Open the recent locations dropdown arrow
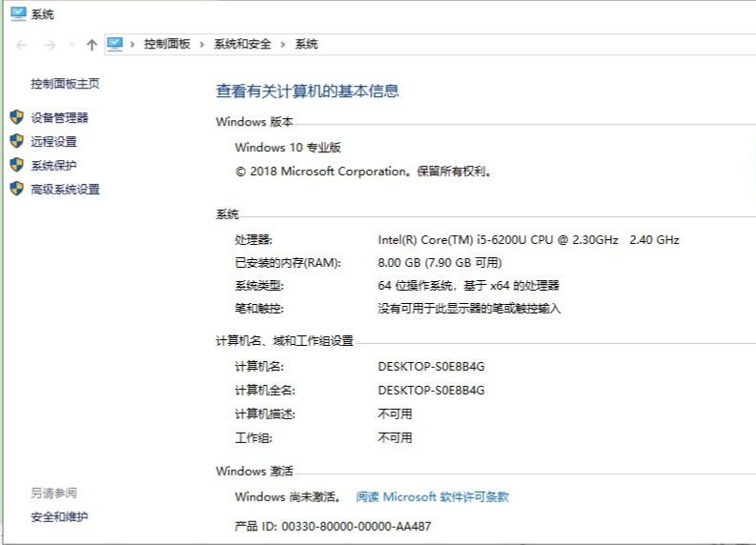Image resolution: width=756 pixels, height=545 pixels. [x=72, y=45]
